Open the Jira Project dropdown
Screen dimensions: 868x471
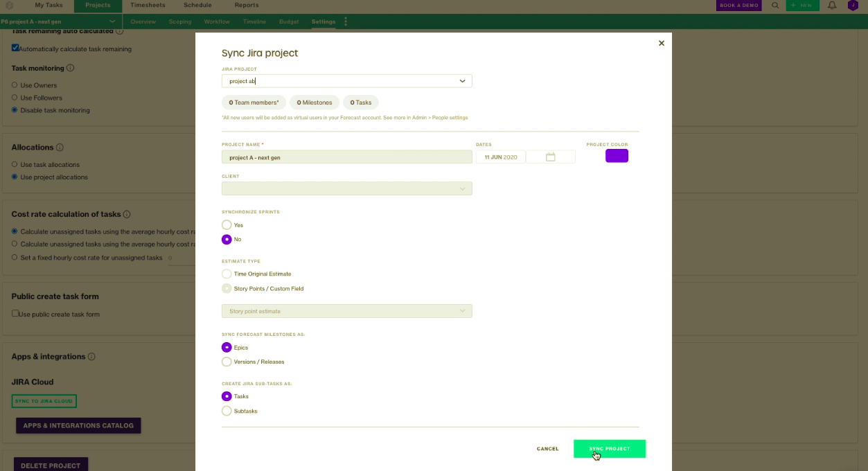pyautogui.click(x=347, y=81)
